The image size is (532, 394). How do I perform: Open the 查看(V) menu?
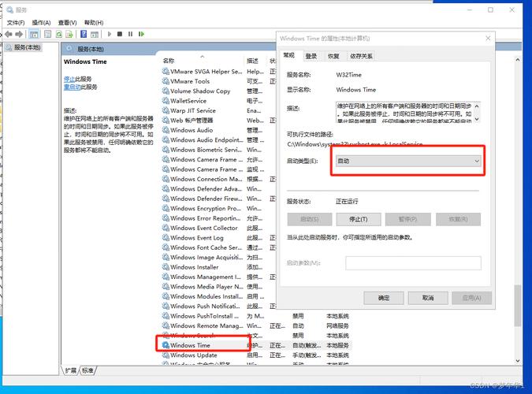tap(67, 23)
